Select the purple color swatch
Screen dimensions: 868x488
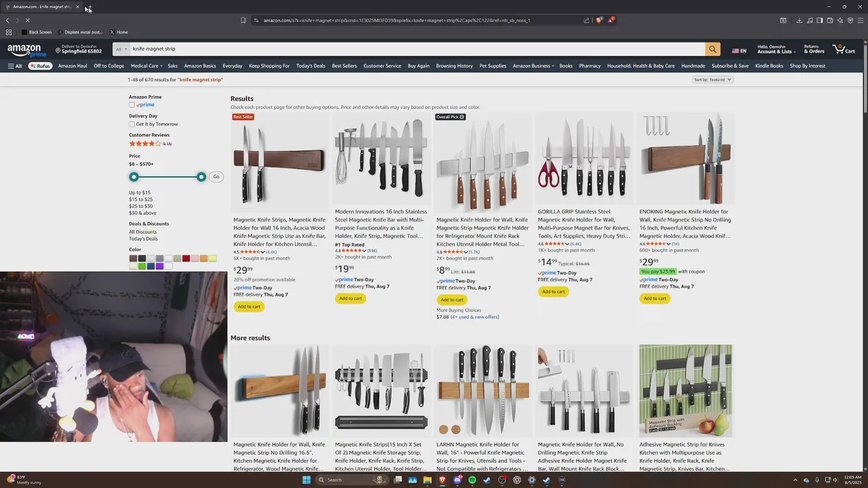[x=159, y=266]
